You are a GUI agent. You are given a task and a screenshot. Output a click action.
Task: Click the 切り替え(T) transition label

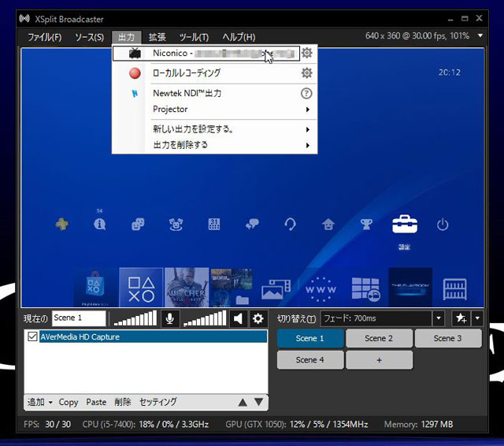pyautogui.click(x=296, y=318)
